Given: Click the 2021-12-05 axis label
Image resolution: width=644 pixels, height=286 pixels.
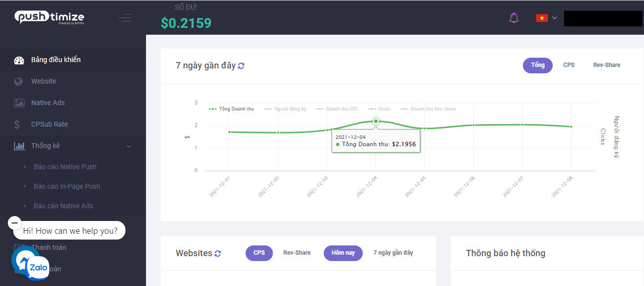Looking at the screenshot, I should pos(415,187).
